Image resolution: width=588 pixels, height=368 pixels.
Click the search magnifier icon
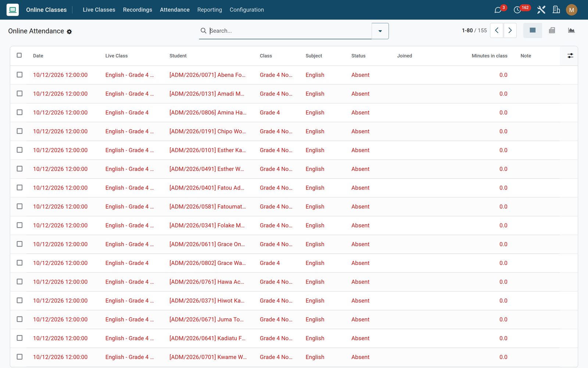pos(203,31)
